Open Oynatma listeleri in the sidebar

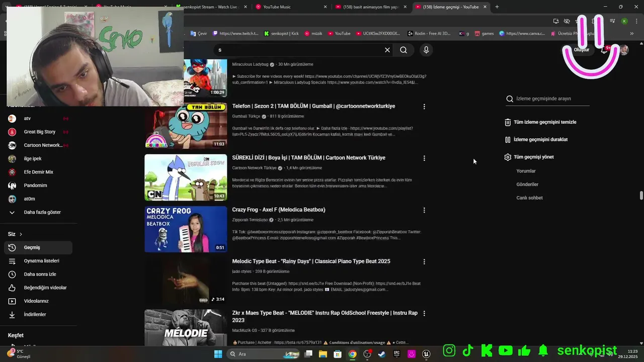coord(38,261)
